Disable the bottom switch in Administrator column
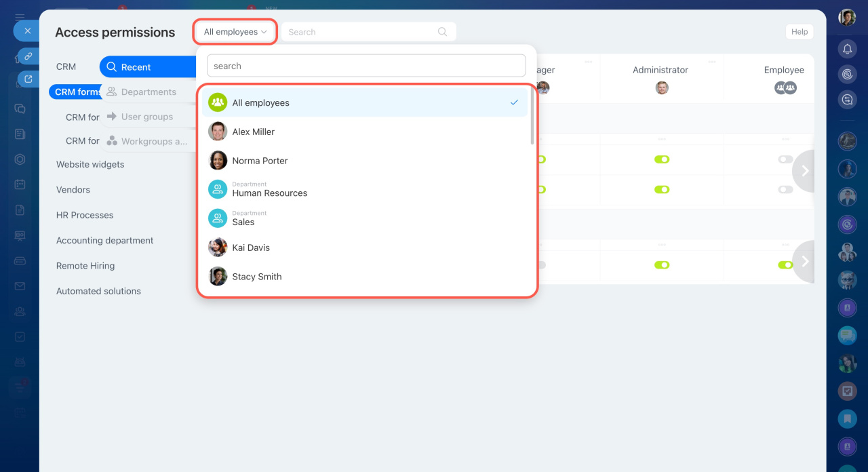The width and height of the screenshot is (868, 472). [x=661, y=264]
